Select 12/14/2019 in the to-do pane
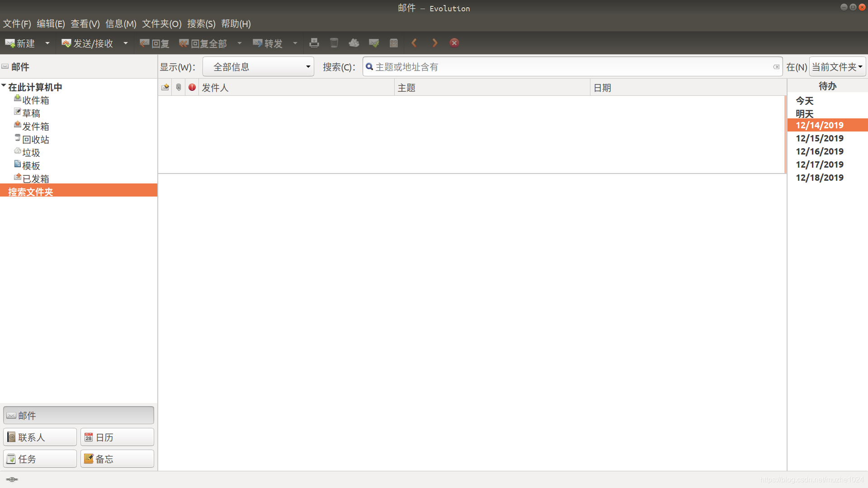 (x=827, y=125)
